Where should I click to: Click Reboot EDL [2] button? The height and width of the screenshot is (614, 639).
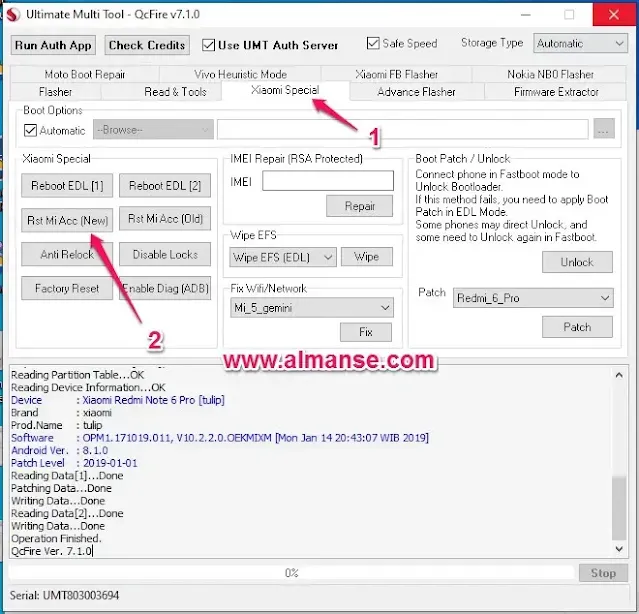point(165,185)
